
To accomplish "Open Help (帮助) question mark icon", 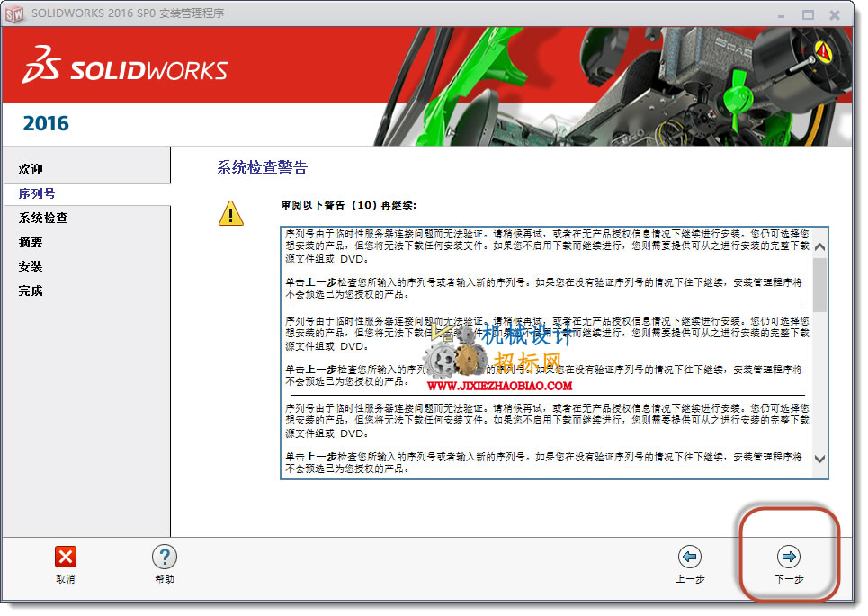I will tap(165, 557).
